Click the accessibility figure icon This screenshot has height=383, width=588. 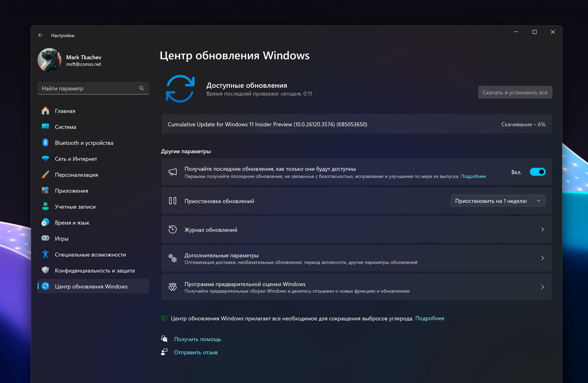pyautogui.click(x=45, y=254)
